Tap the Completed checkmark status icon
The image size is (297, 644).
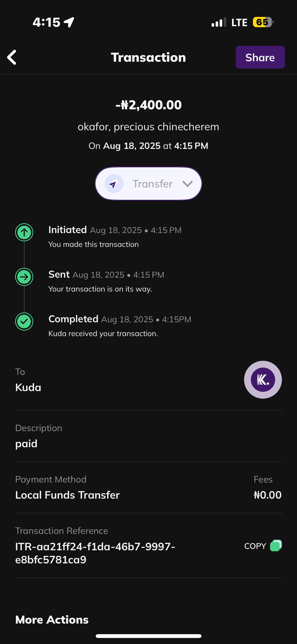click(24, 321)
